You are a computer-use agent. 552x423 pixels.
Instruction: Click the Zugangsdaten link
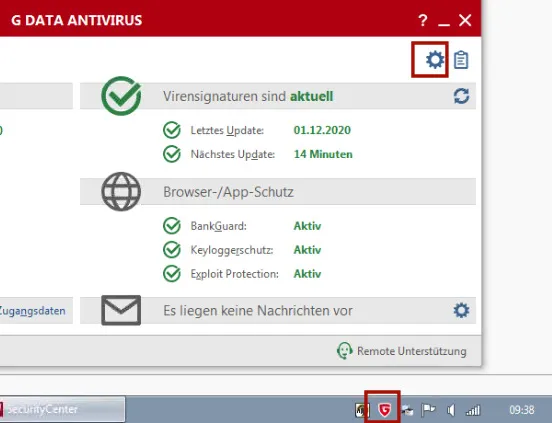[32, 311]
